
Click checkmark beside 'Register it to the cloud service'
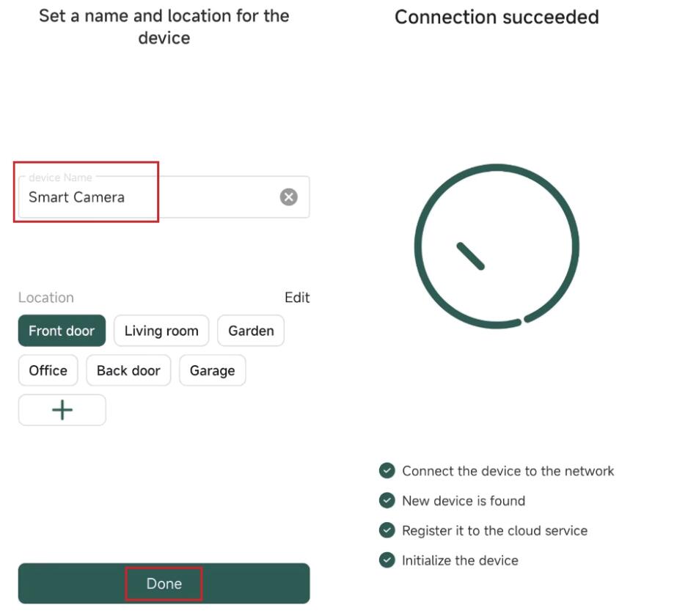(x=387, y=530)
